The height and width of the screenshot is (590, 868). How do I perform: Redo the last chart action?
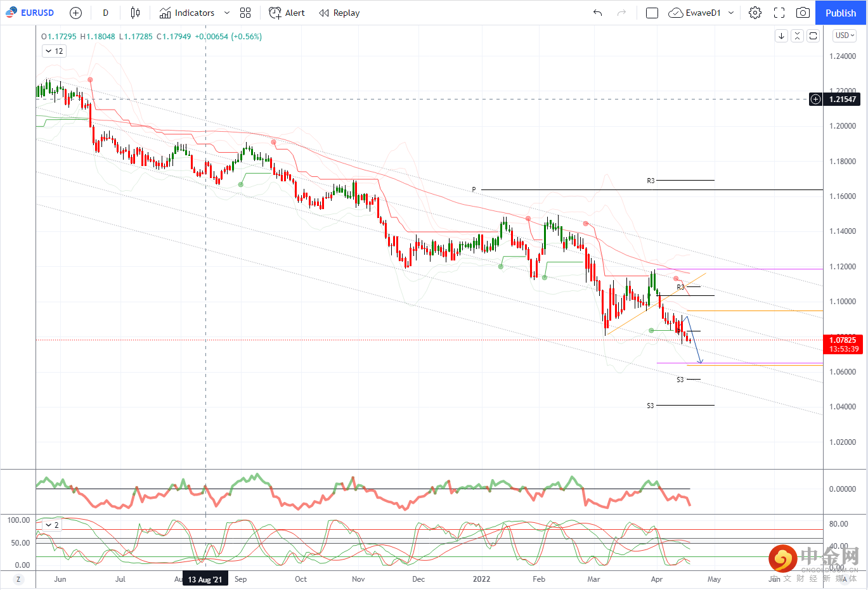click(x=622, y=13)
